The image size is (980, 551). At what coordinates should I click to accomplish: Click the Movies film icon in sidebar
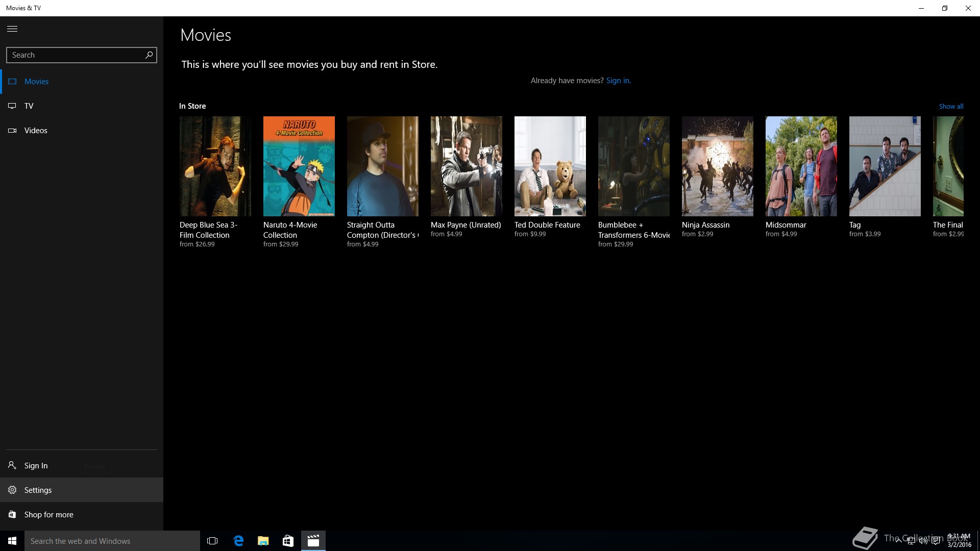click(12, 82)
